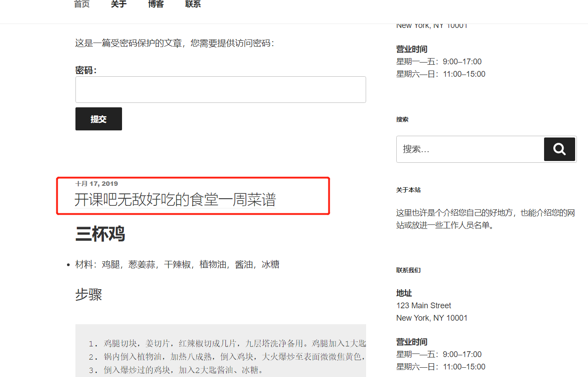Go to the 博客 page

coord(156,4)
